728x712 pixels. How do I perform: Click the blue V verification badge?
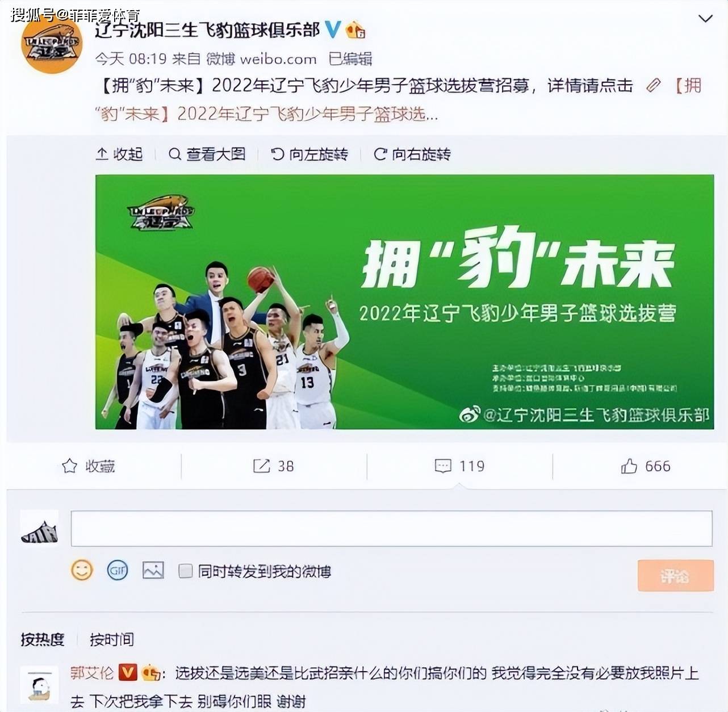click(332, 30)
